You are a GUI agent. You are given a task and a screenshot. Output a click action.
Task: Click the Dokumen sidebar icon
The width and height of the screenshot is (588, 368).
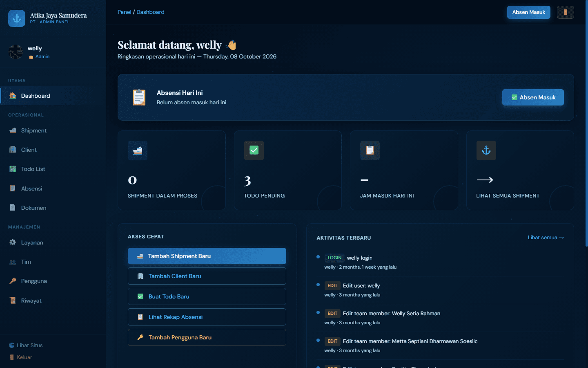tap(13, 208)
